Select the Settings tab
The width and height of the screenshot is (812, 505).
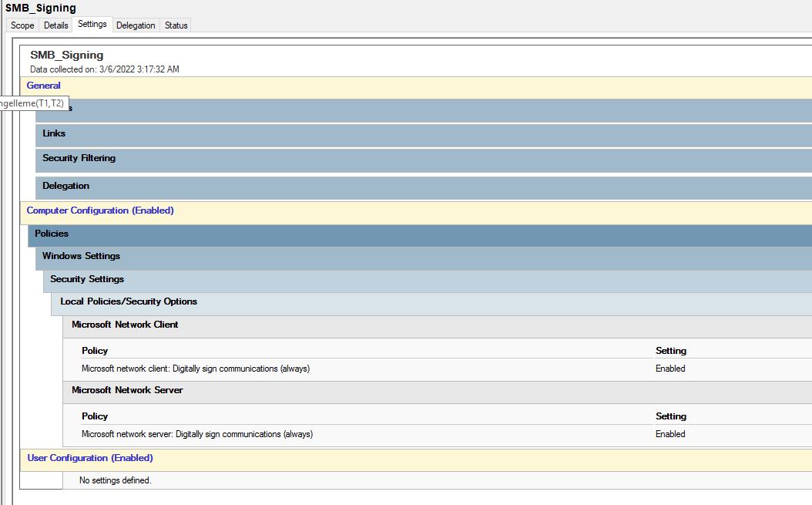click(x=92, y=25)
